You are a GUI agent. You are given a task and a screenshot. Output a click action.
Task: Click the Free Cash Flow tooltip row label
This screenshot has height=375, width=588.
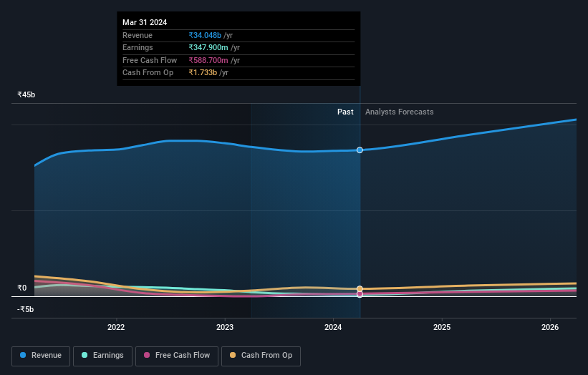[150, 60]
